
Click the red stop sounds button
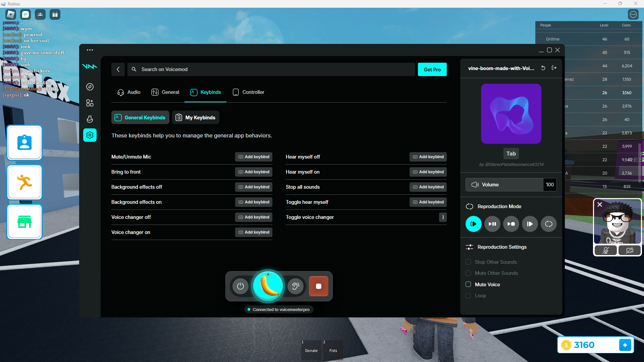pos(319,286)
